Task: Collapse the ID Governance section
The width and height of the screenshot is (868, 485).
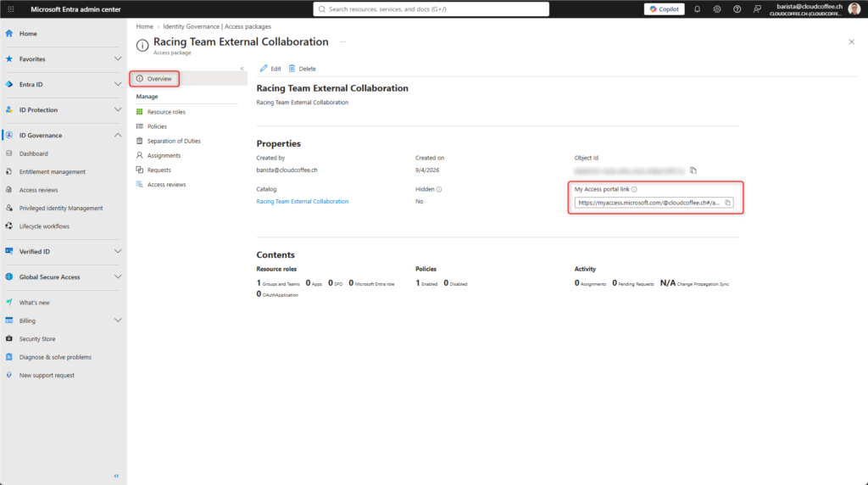Action: (117, 135)
